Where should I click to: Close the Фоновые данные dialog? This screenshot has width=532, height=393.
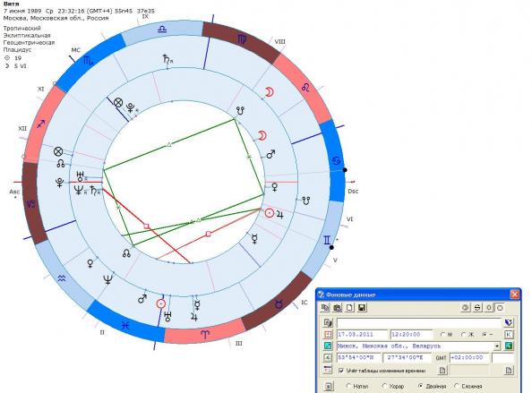[x=515, y=295]
